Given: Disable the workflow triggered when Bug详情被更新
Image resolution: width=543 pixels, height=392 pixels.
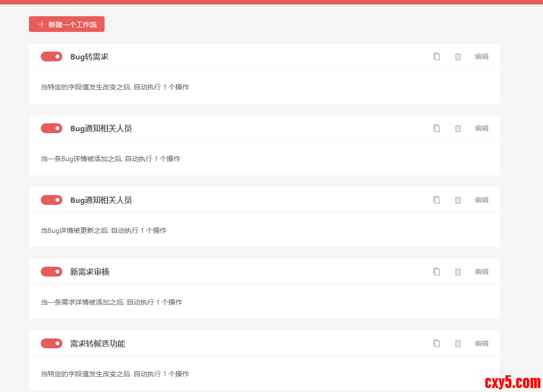Looking at the screenshot, I should coord(52,200).
